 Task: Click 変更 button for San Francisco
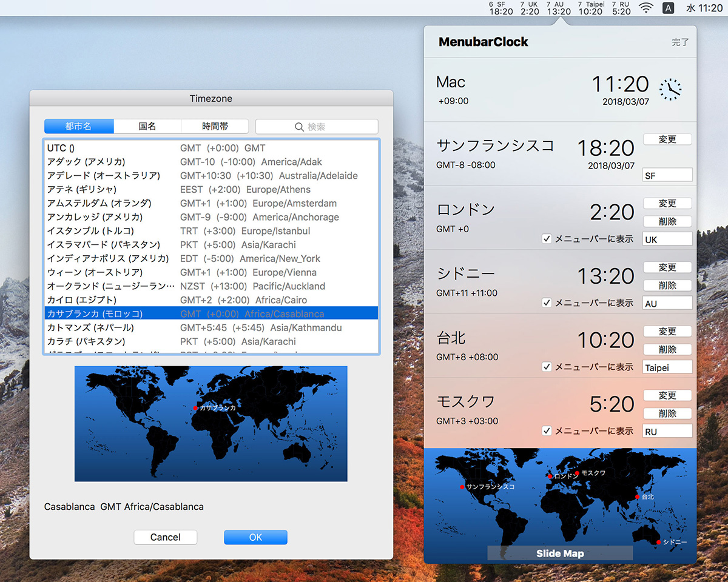coord(667,139)
